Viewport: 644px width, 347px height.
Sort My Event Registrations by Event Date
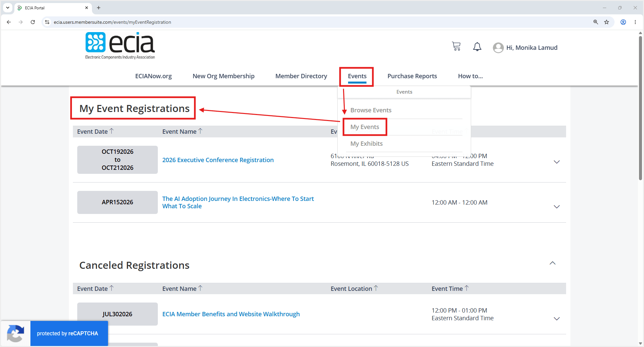click(x=95, y=131)
